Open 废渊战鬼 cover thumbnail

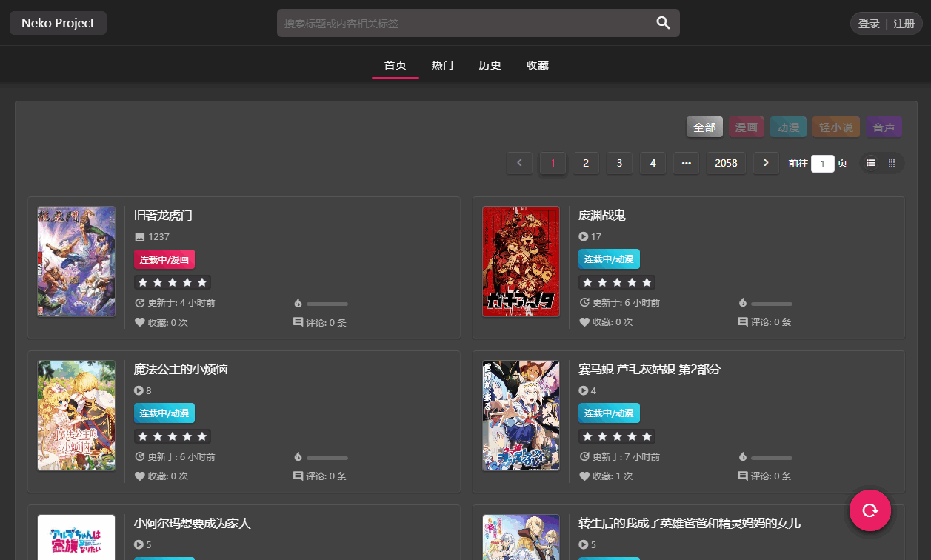pos(521,261)
